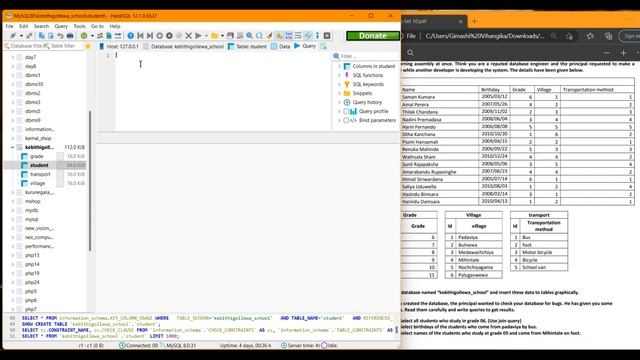The image size is (640, 360).
Task: Select the village table in tree
Action: point(37,183)
